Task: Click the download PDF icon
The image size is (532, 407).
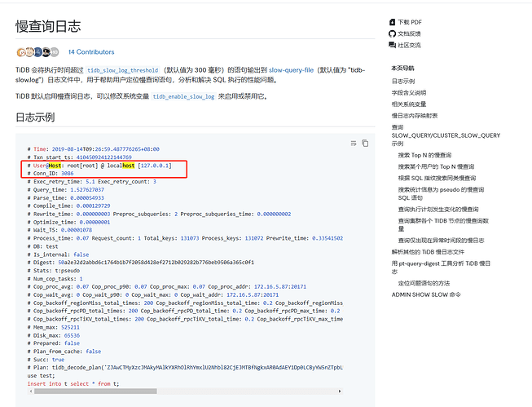Action: tap(392, 22)
